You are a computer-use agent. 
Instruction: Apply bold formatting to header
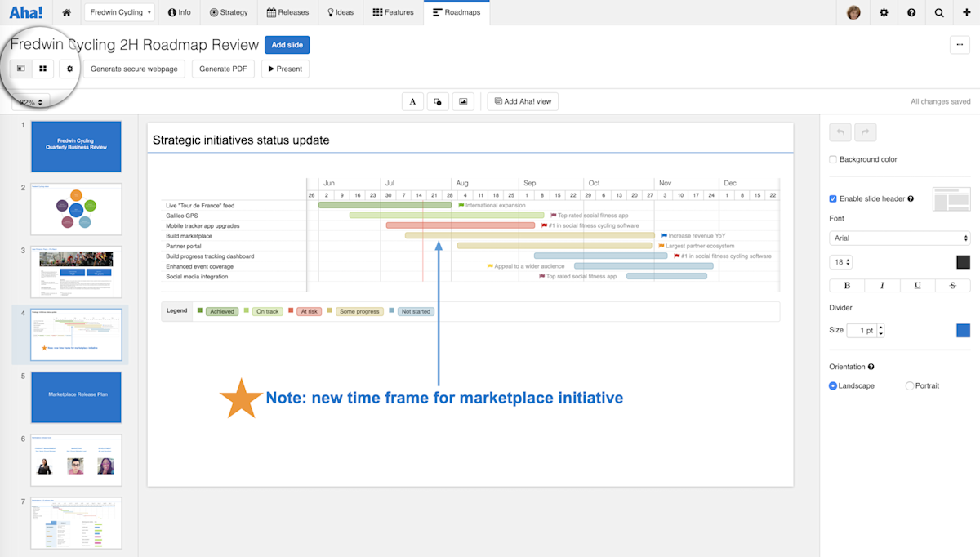click(847, 285)
